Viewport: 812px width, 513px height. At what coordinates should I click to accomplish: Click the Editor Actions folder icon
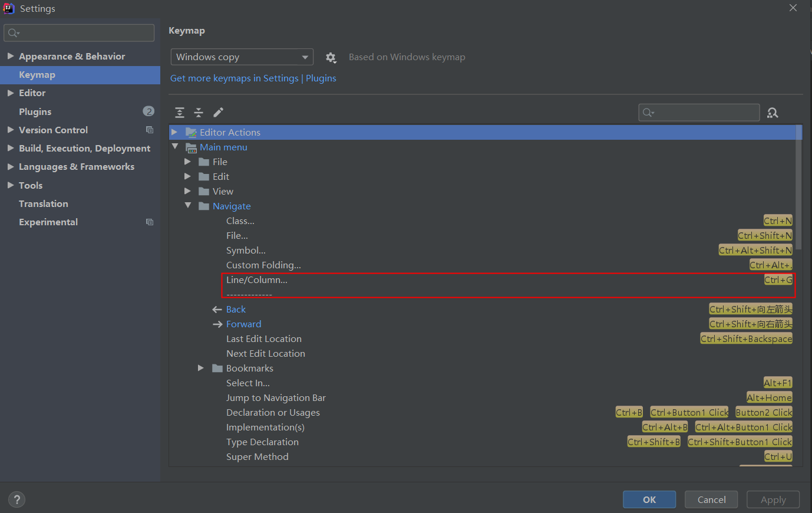pyautogui.click(x=191, y=132)
